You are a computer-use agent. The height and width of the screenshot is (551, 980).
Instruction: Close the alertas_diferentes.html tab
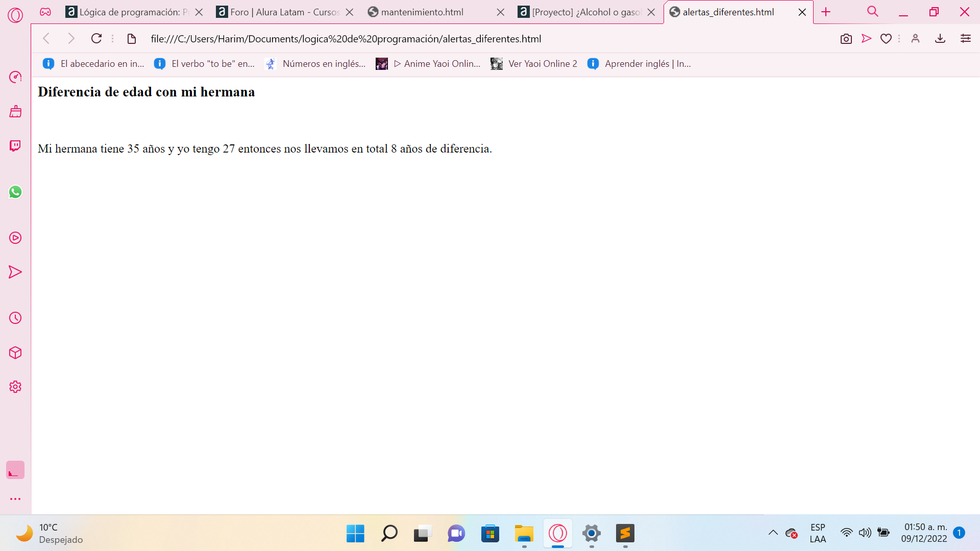coord(802,12)
